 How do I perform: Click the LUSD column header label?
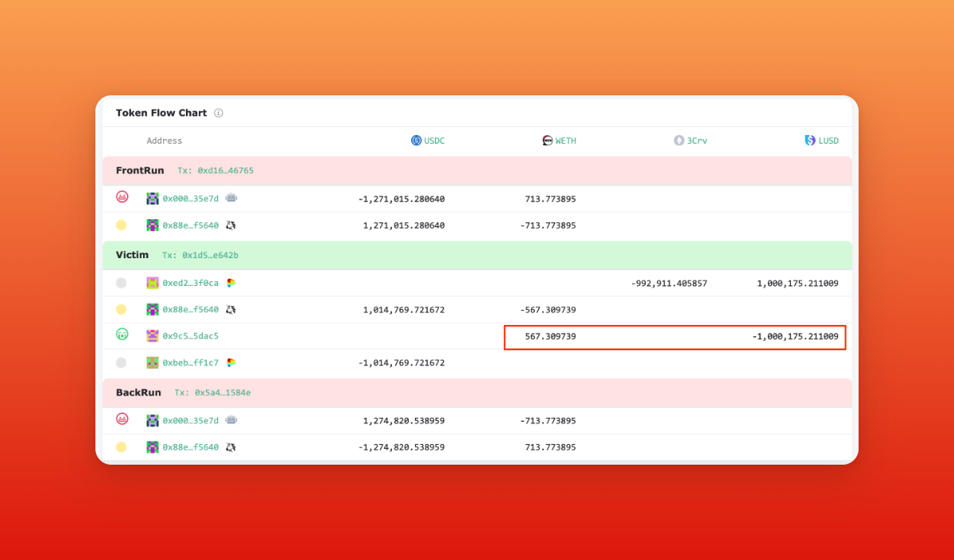click(828, 141)
